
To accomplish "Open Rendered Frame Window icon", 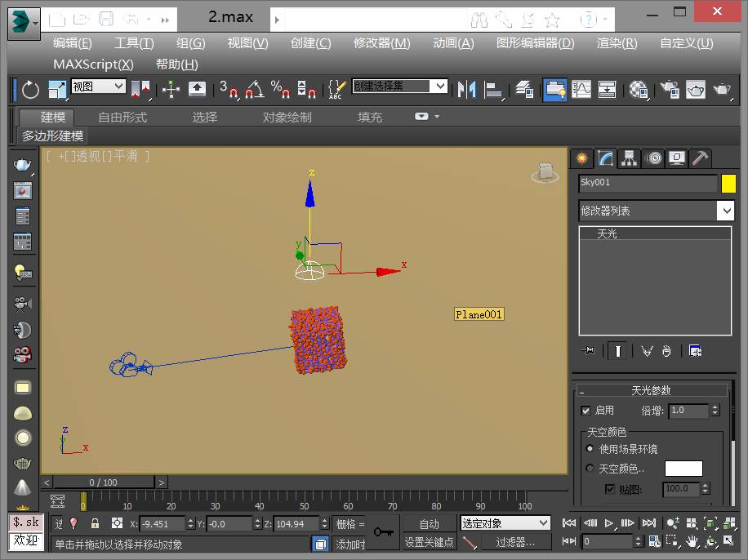I will pyautogui.click(x=696, y=89).
